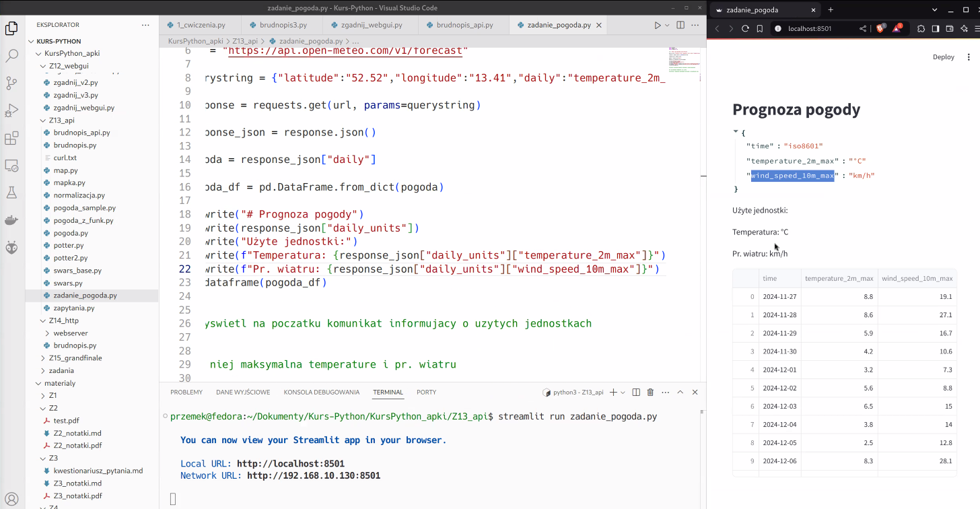Click the Streamlit Deploy button
This screenshot has width=980, height=509.
click(944, 57)
